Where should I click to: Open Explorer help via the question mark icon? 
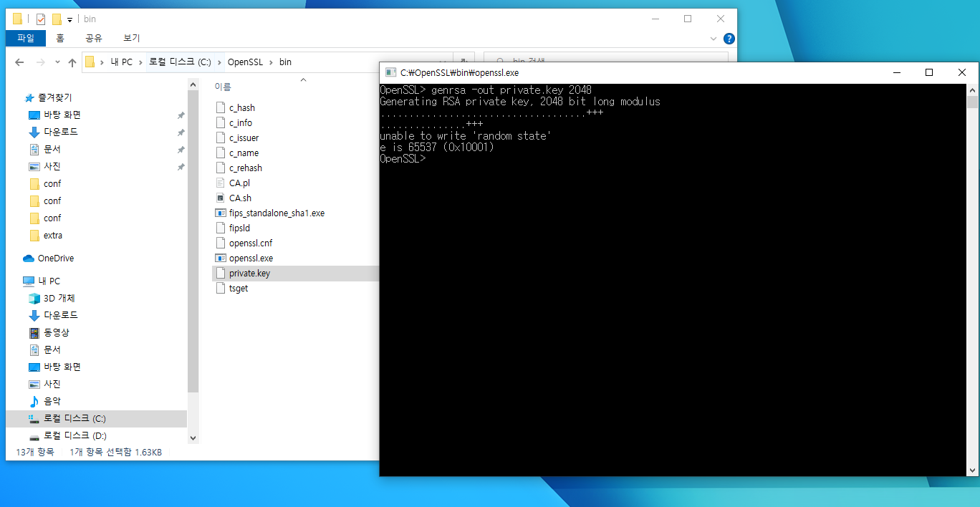[x=729, y=39]
